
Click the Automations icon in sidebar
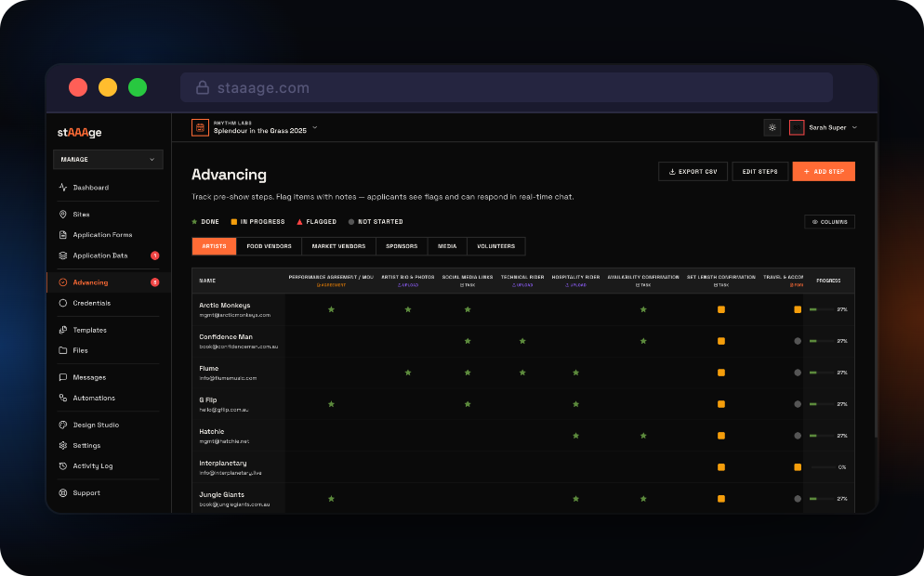[63, 399]
